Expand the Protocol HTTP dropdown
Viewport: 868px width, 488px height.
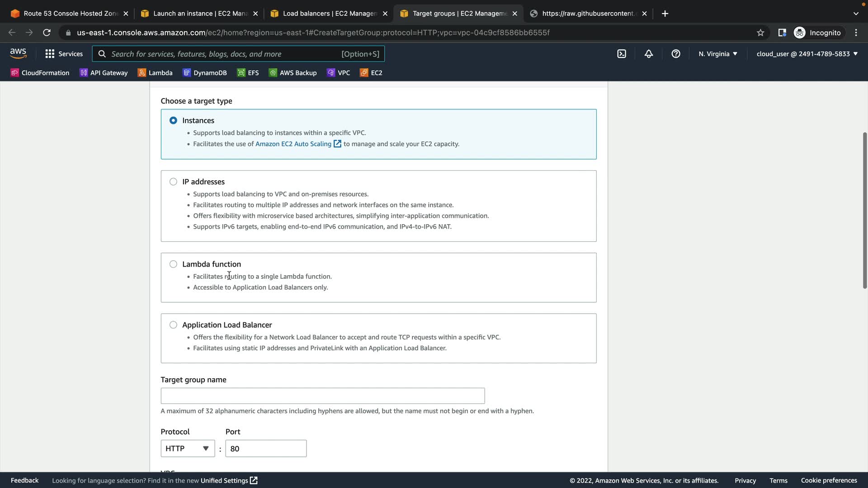point(187,448)
